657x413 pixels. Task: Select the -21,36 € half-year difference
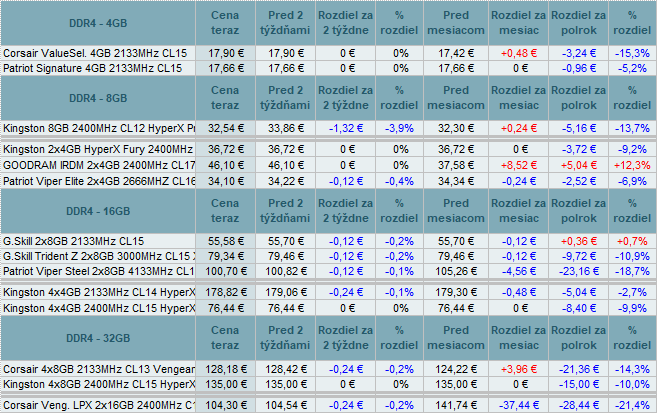click(579, 369)
